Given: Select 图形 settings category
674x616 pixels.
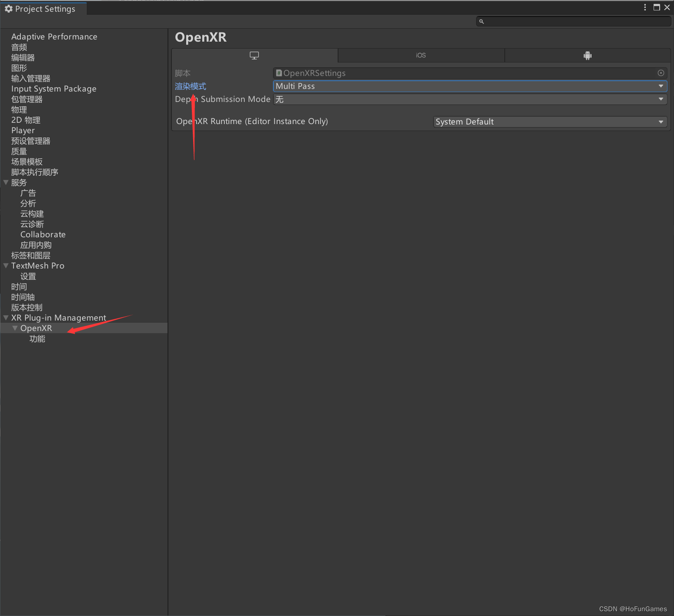Looking at the screenshot, I should point(19,68).
